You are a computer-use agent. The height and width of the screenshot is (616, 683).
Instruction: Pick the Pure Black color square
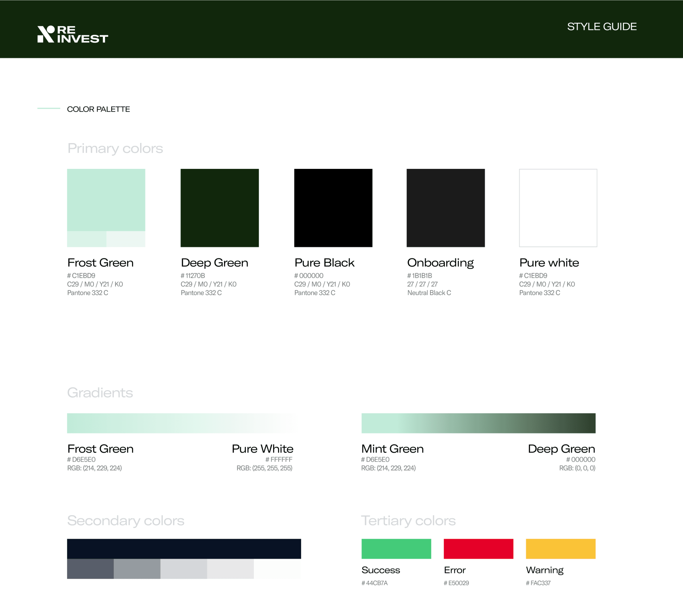pos(333,208)
